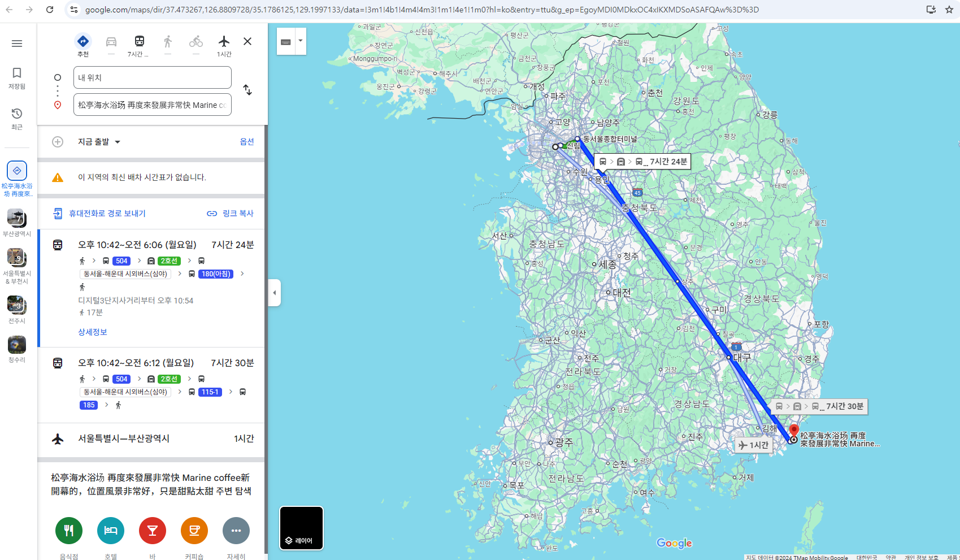View site information icon in address bar
The width and height of the screenshot is (960, 560).
click(73, 10)
